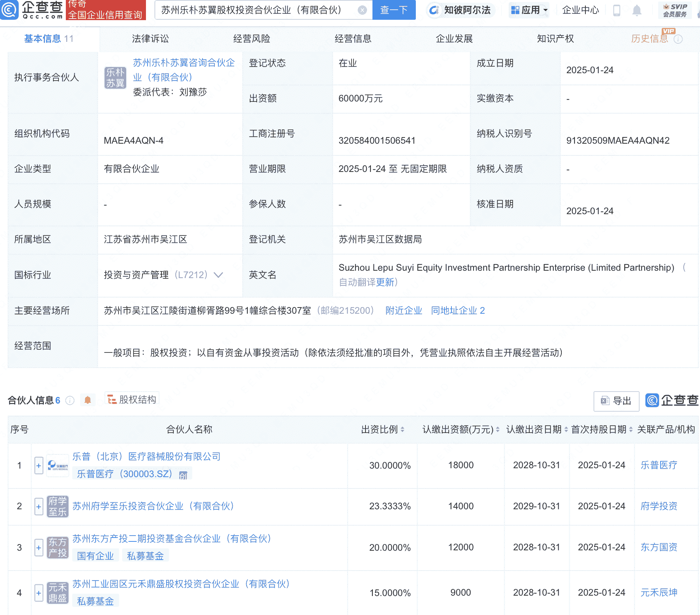
Task: Click the mobile phone icon near 企业中心
Action: [x=616, y=10]
